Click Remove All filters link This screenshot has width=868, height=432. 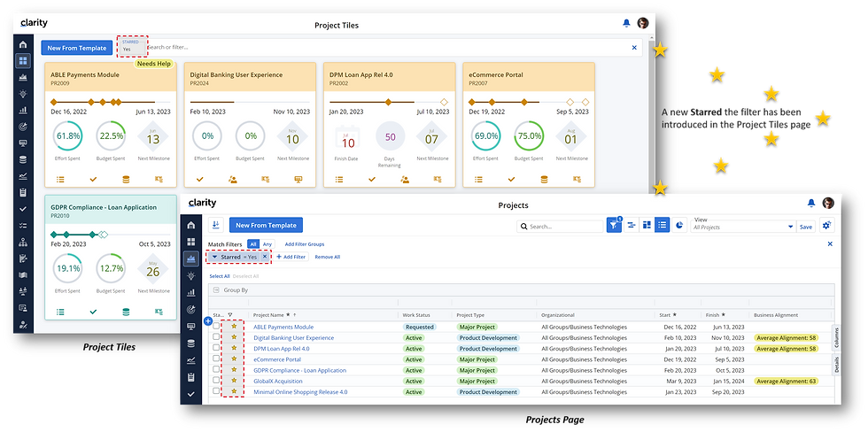(327, 257)
